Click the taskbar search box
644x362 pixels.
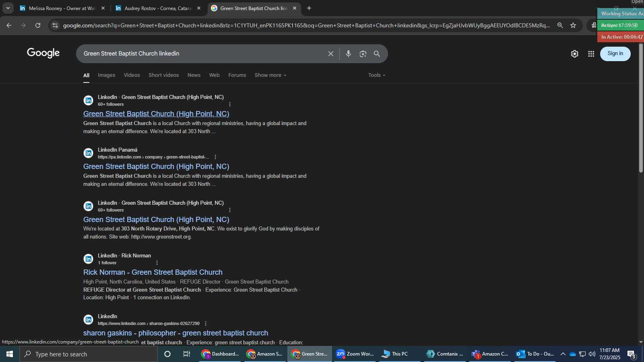coord(89,354)
